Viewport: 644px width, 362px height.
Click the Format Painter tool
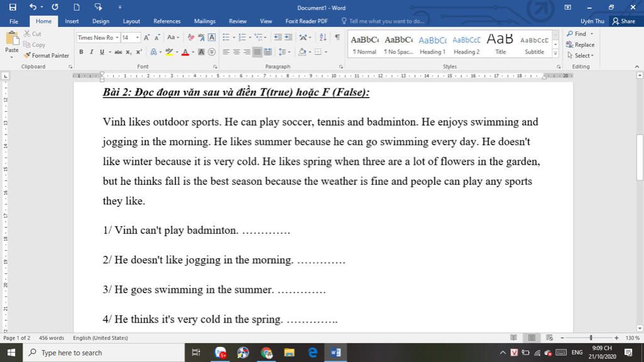pyautogui.click(x=46, y=55)
